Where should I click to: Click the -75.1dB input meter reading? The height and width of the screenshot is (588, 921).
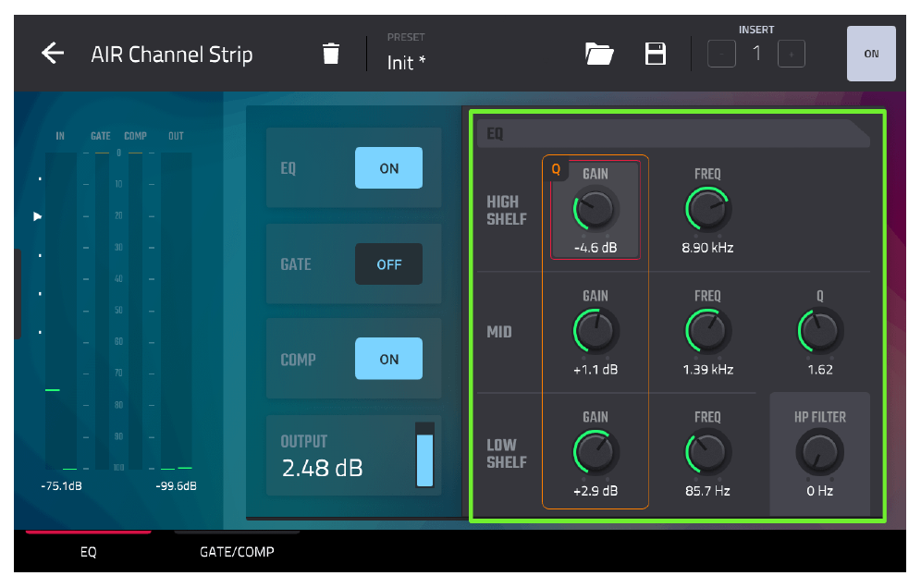[61, 486]
